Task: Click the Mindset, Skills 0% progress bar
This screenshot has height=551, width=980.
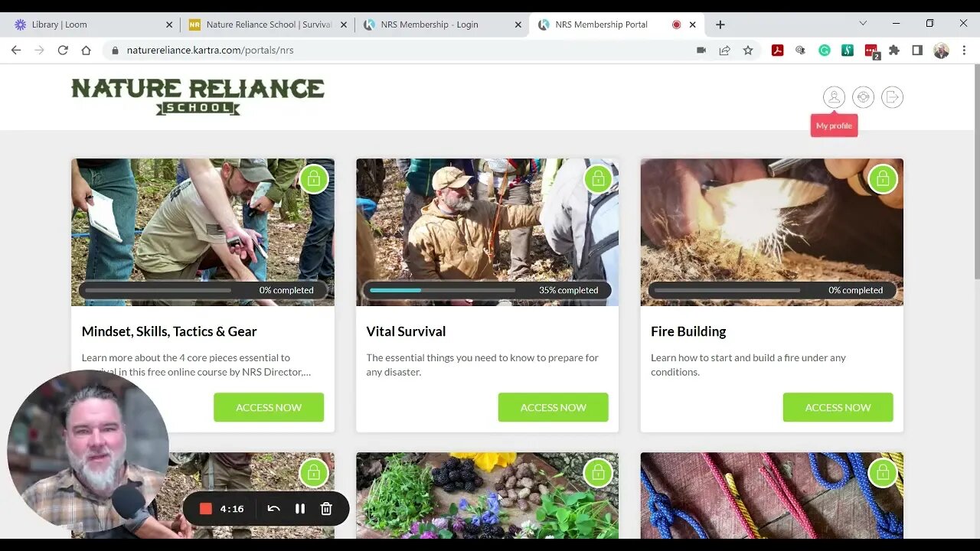Action: point(203,290)
